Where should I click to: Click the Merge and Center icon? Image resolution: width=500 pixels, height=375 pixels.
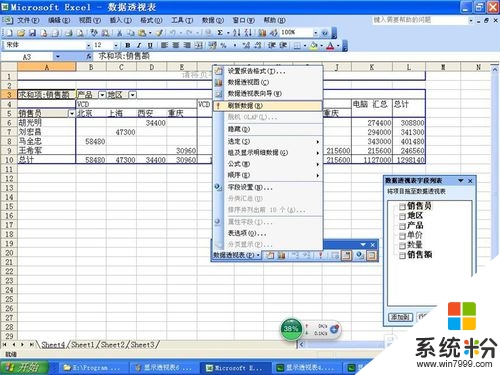(199, 45)
